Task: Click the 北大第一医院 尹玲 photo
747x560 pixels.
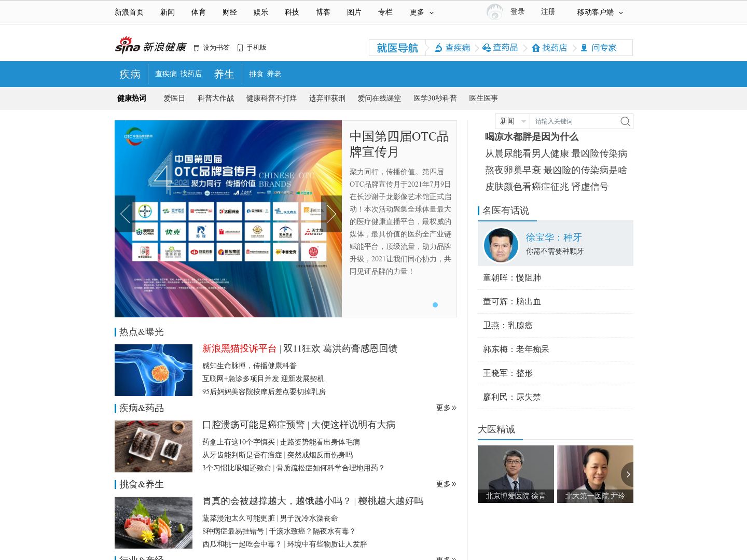Action: tap(595, 474)
